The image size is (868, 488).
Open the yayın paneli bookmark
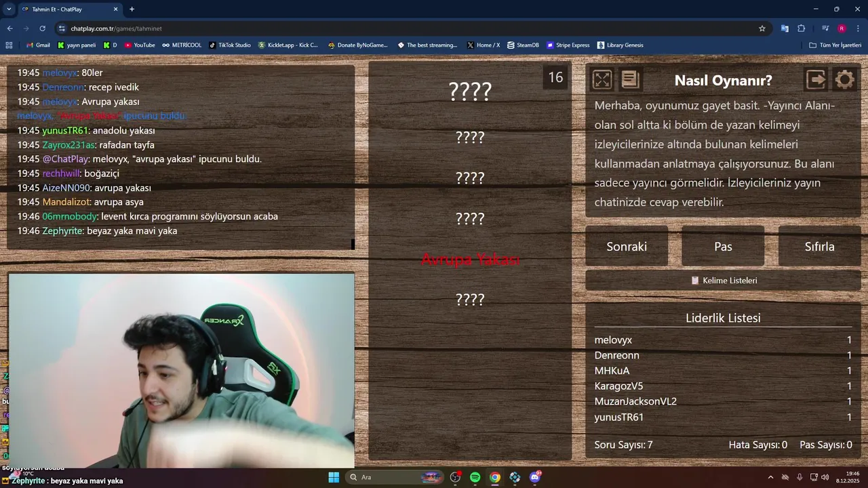click(77, 45)
